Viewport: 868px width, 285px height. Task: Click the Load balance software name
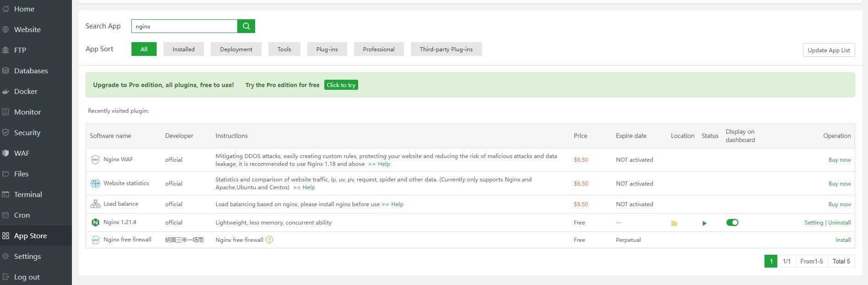tap(120, 204)
